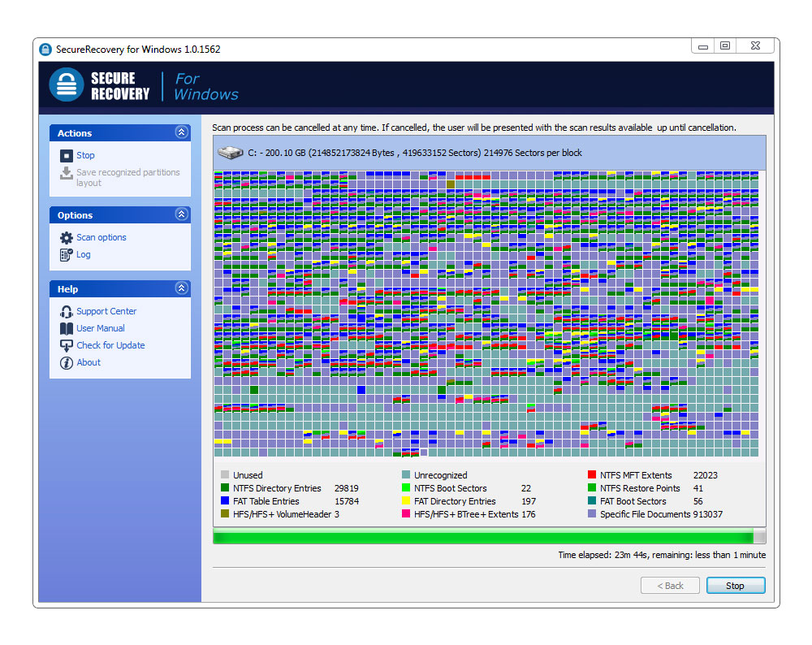812x645 pixels.
Task: Click the red NTFS MFT Extents swatch
Action: [592, 475]
